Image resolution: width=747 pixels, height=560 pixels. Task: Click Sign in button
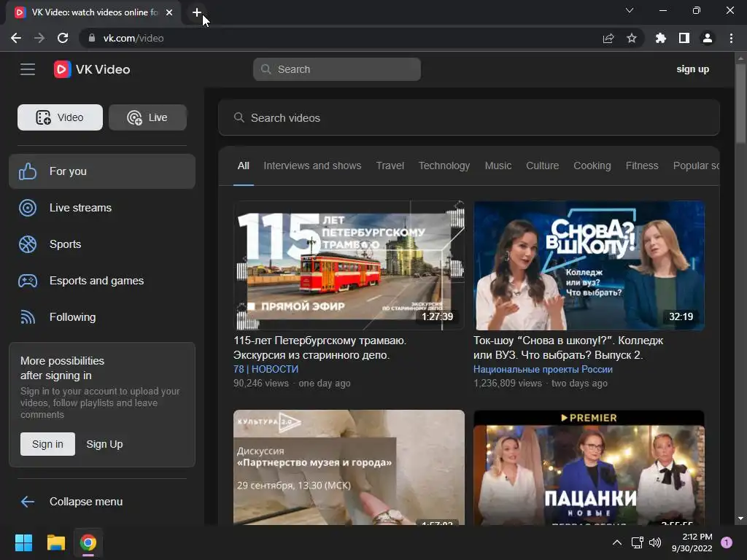[47, 444]
